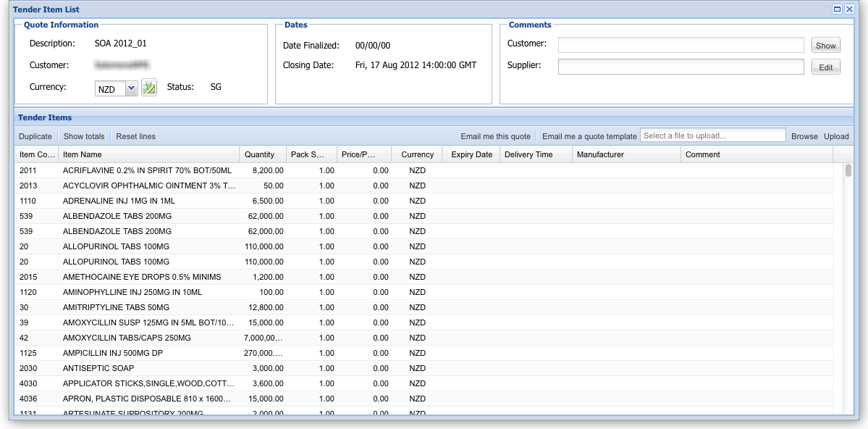The image size is (868, 429).
Task: Click the Currency column header
Action: (417, 154)
